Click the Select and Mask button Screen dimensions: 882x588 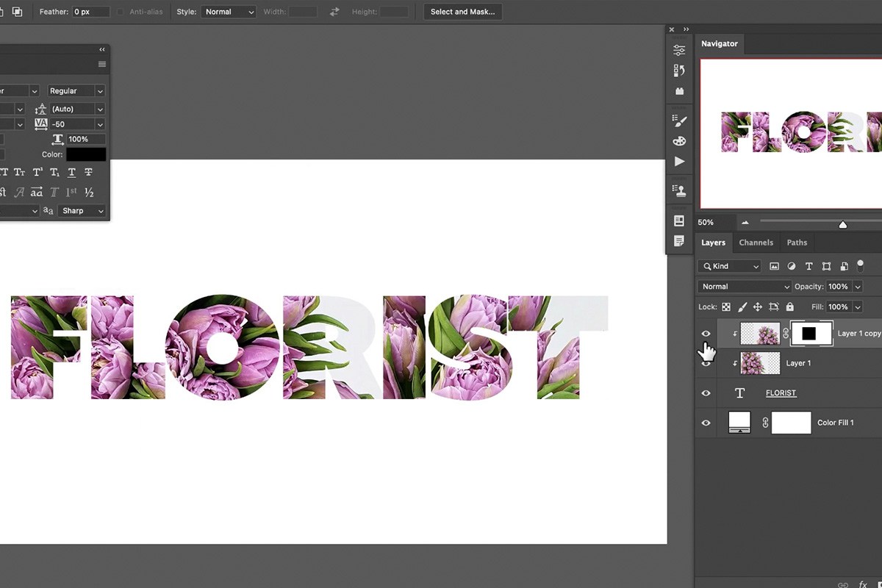pos(463,12)
